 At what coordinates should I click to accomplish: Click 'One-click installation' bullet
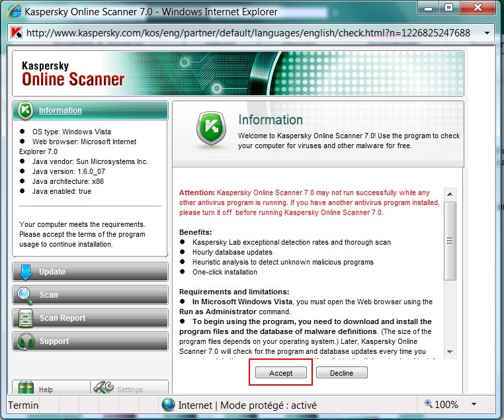(x=225, y=273)
